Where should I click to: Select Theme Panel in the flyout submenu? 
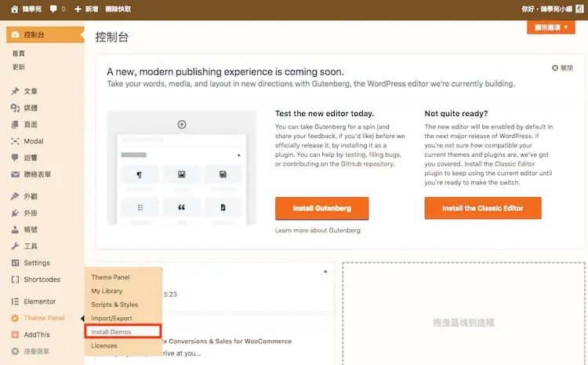point(111,277)
